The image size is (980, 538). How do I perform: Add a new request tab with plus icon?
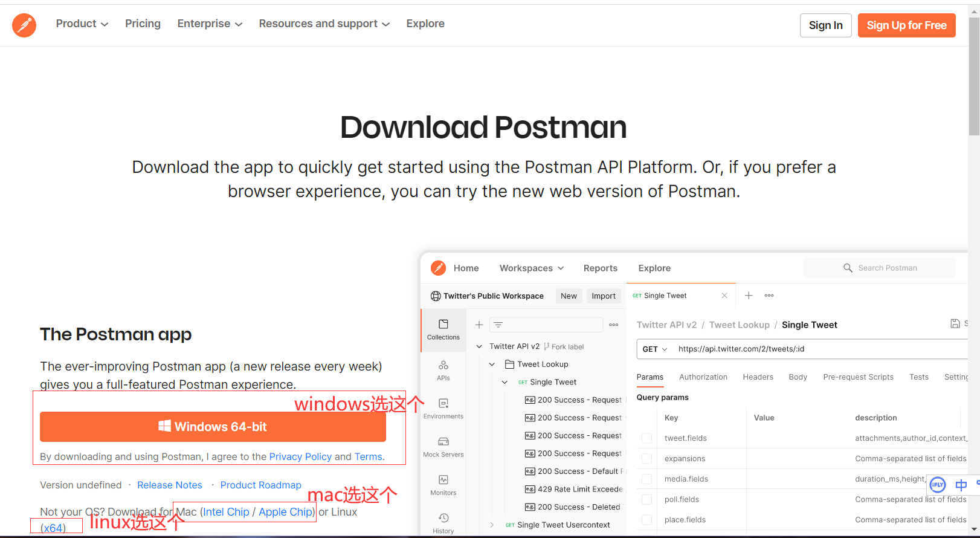pos(749,296)
